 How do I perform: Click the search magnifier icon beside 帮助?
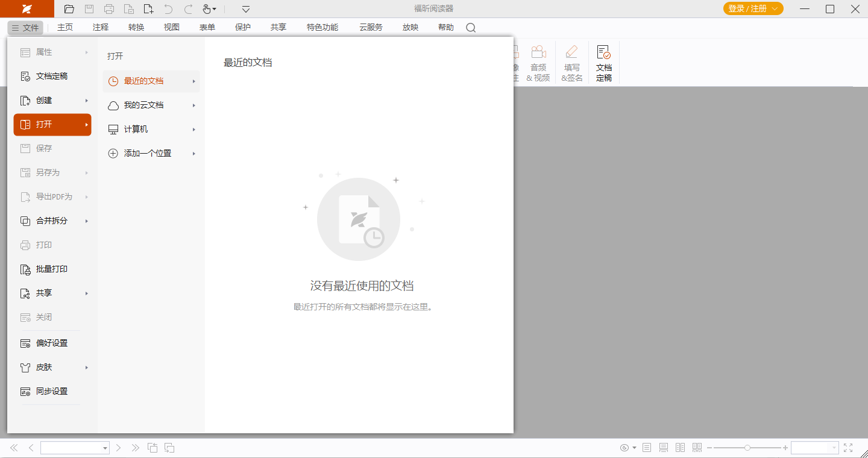[x=471, y=28]
